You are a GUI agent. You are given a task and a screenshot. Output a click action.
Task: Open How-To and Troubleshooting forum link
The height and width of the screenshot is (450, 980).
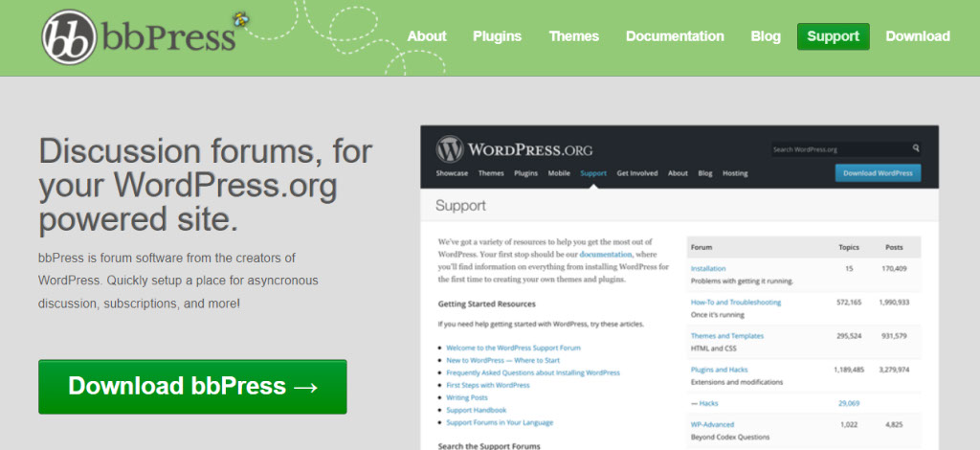736,302
